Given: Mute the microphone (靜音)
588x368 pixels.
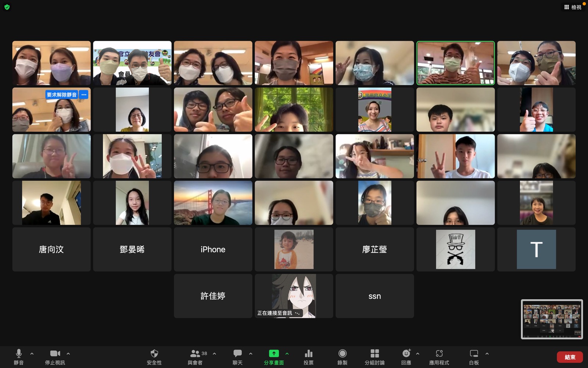Looking at the screenshot, I should [19, 354].
